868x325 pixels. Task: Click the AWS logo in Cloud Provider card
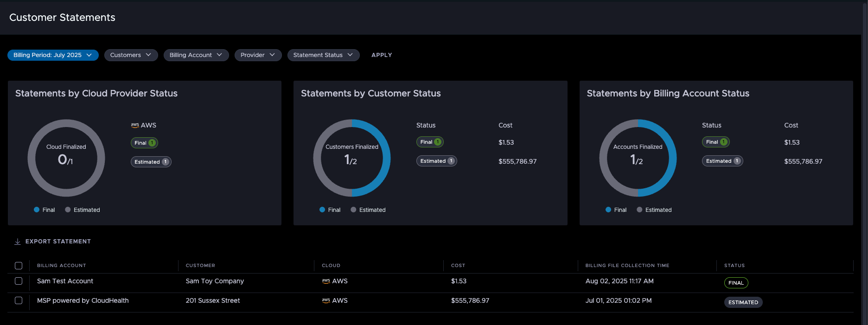135,125
